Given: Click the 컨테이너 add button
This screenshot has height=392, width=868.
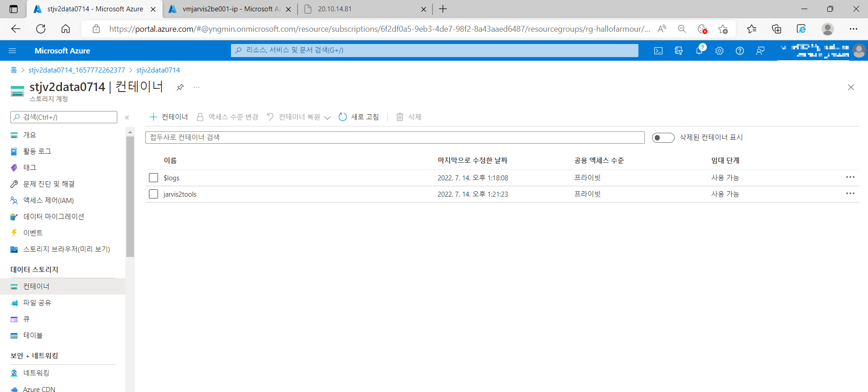Looking at the screenshot, I should tap(168, 117).
